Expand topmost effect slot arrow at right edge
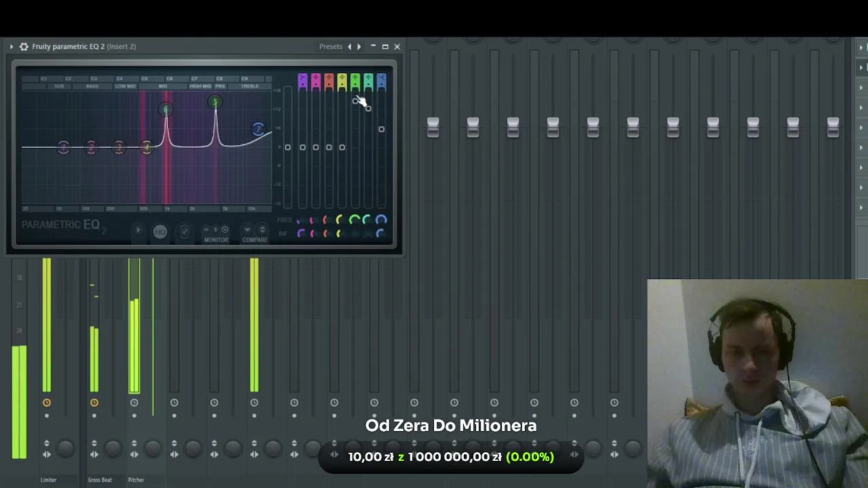Screen dimensions: 868x488 tap(861, 47)
